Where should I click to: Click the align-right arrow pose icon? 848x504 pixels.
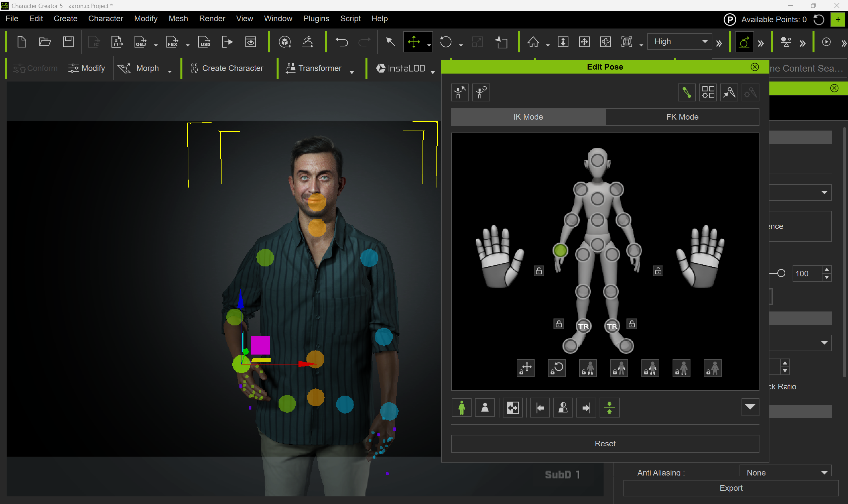[586, 408]
